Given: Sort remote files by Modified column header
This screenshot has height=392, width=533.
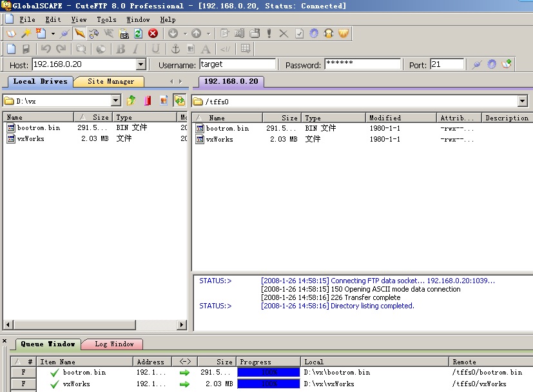Looking at the screenshot, I should 401,118.
